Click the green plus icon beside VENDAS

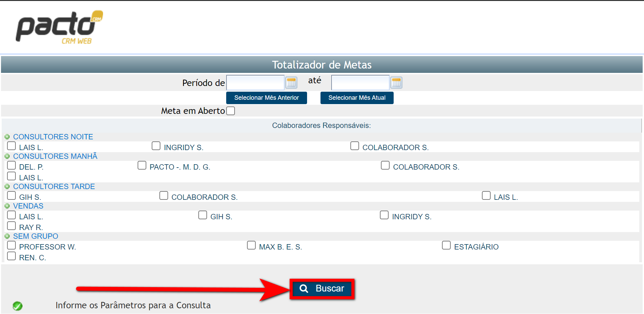7,206
